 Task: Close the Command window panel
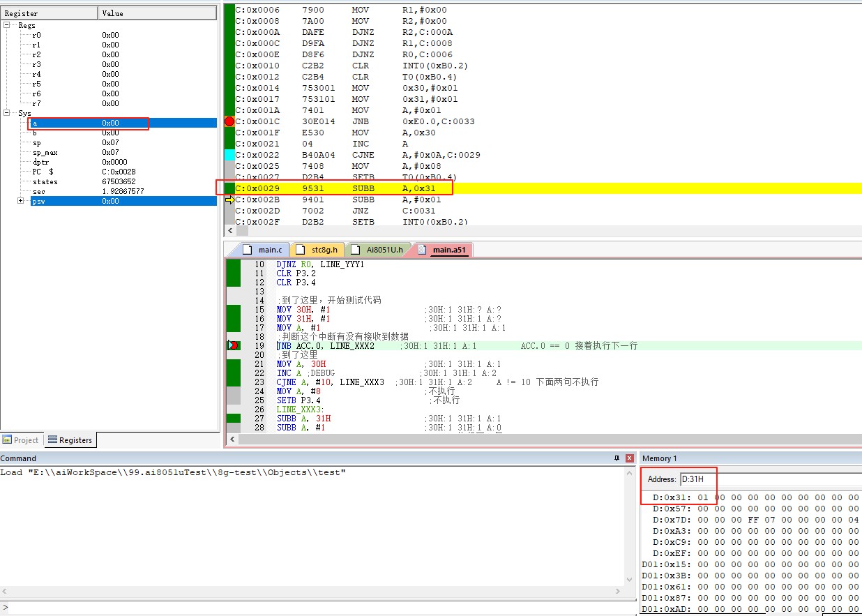630,458
